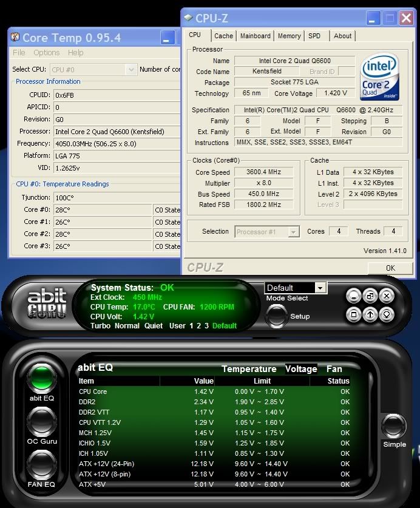
Task: Switch to Simple view round button
Action: point(394,425)
